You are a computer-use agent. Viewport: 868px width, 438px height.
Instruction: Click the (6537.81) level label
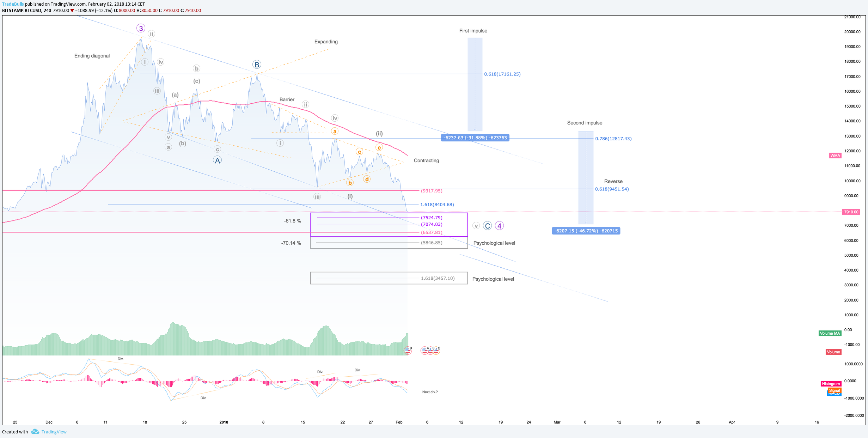click(432, 232)
